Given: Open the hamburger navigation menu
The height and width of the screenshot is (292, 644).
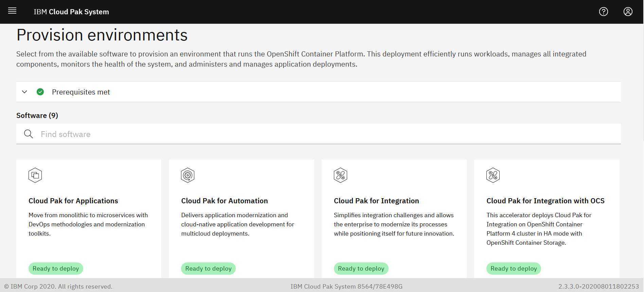Looking at the screenshot, I should [12, 11].
